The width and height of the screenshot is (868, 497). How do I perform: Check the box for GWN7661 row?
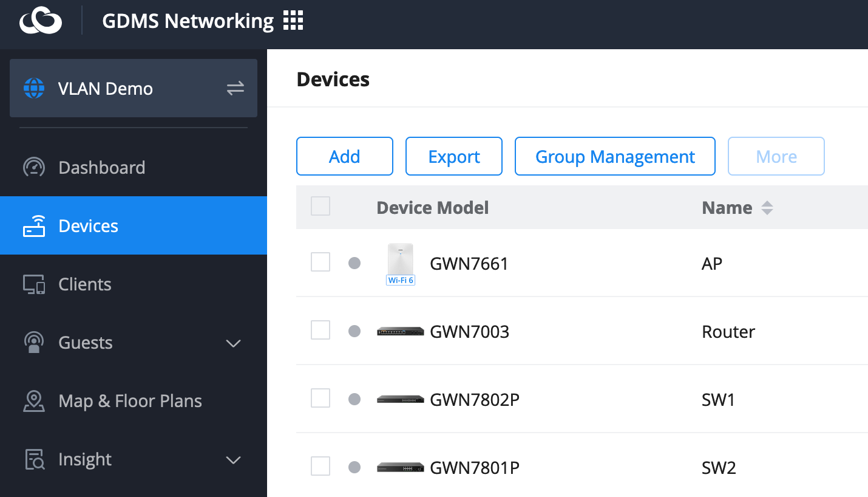tap(320, 262)
